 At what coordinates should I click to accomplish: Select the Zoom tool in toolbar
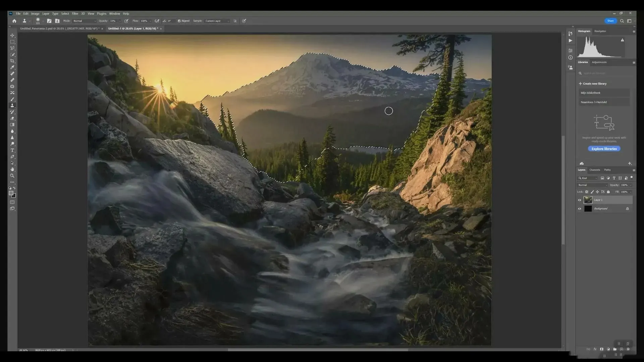pyautogui.click(x=12, y=176)
